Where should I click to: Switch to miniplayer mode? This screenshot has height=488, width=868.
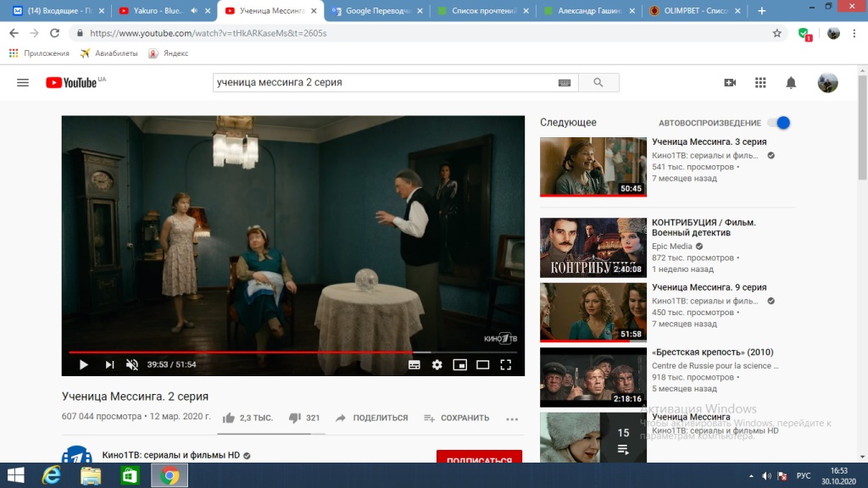(460, 364)
